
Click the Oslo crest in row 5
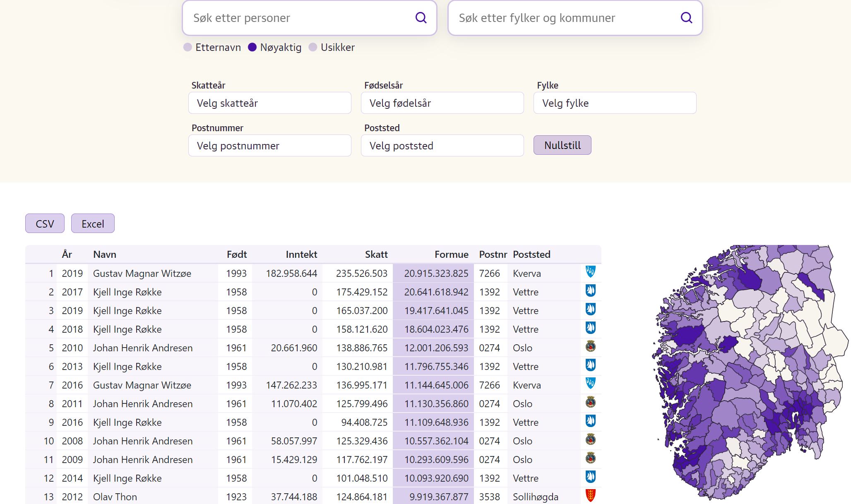[590, 346]
